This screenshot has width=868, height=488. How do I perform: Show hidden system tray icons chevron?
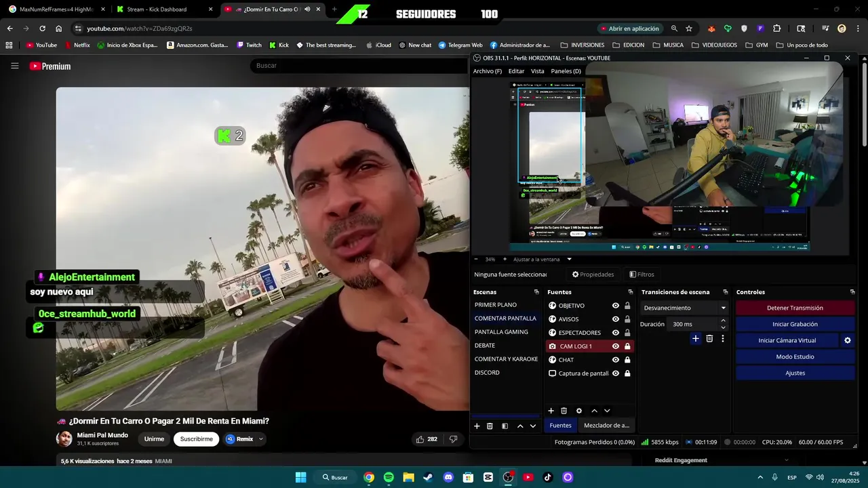tap(760, 477)
